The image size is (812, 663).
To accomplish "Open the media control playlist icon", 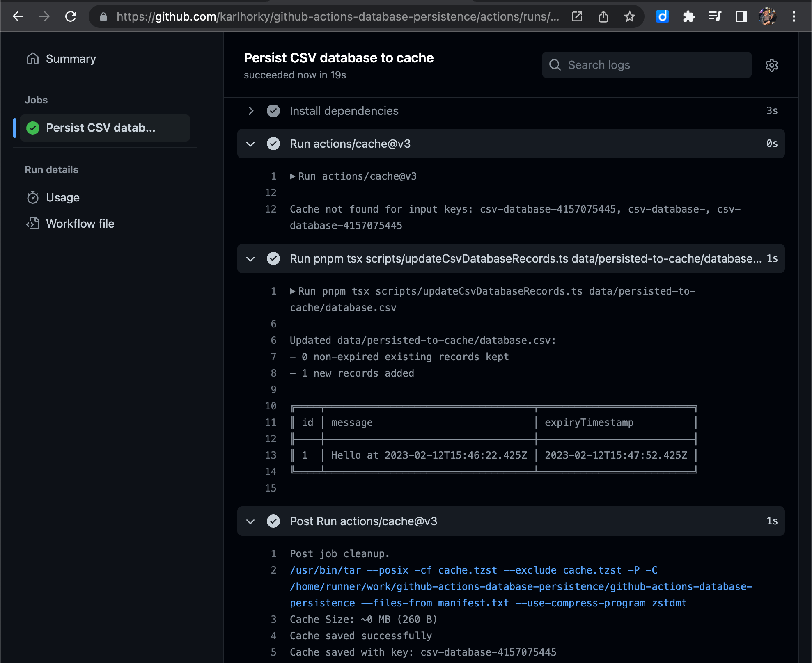I will click(715, 16).
